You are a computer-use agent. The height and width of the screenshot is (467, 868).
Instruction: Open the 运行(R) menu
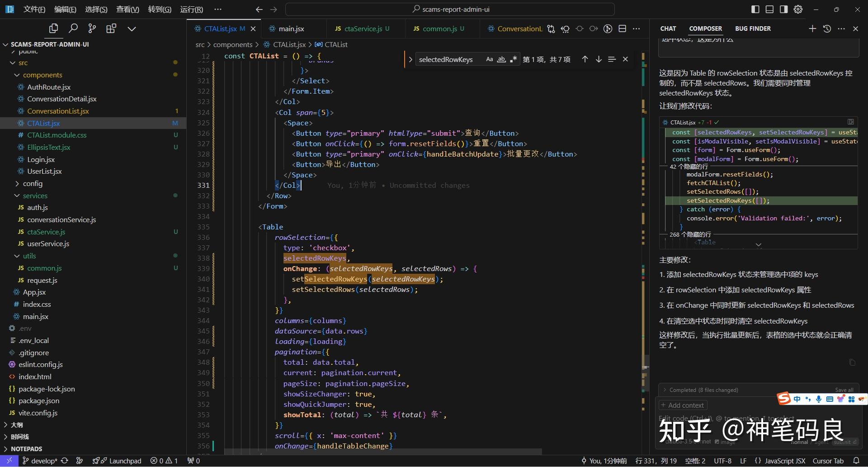(x=191, y=9)
